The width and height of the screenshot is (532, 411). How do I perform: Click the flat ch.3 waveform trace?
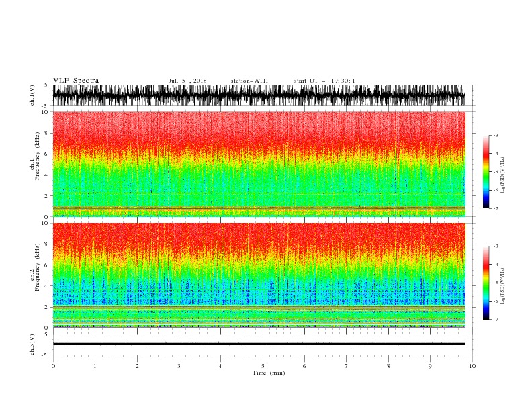click(259, 344)
